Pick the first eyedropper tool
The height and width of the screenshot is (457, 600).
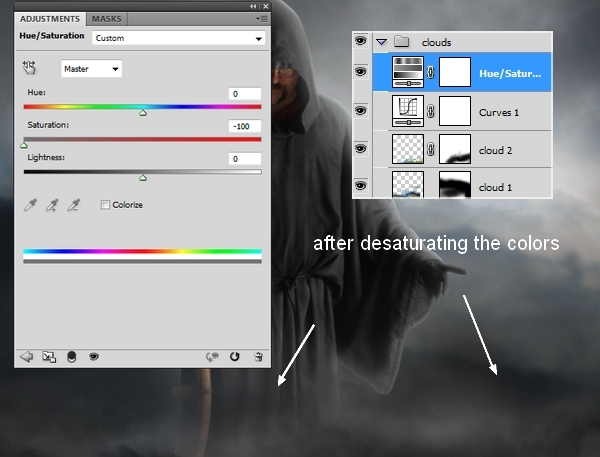tap(30, 205)
